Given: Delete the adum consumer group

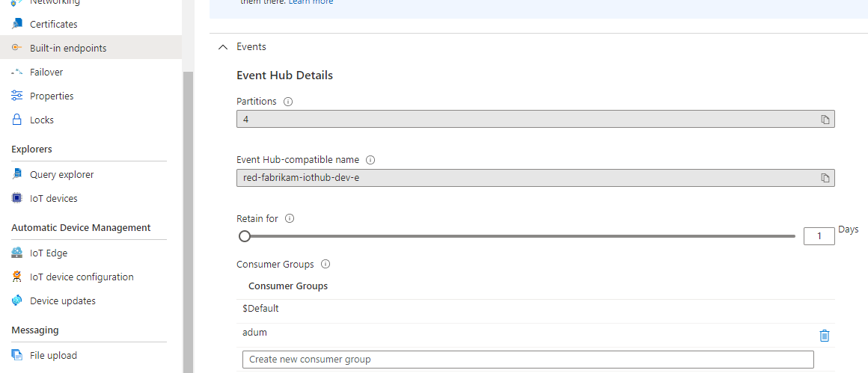Looking at the screenshot, I should click(825, 336).
